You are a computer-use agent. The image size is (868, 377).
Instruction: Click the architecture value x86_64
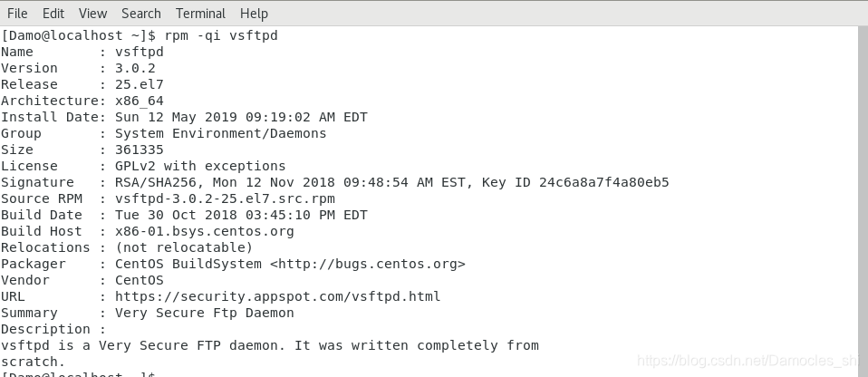pyautogui.click(x=140, y=101)
